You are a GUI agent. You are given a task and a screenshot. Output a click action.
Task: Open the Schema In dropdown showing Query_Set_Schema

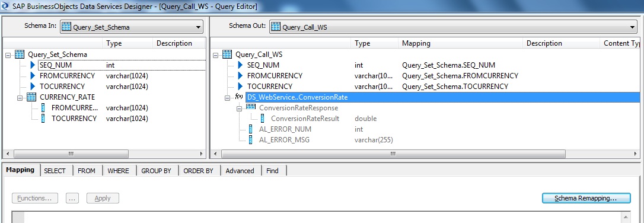pos(132,27)
